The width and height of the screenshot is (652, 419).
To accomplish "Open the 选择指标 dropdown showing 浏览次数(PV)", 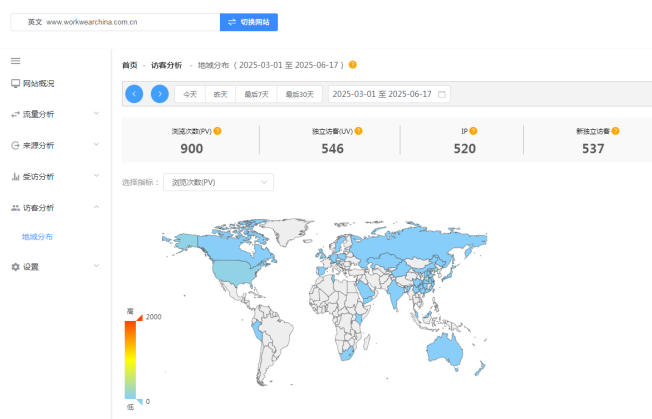I will [218, 182].
